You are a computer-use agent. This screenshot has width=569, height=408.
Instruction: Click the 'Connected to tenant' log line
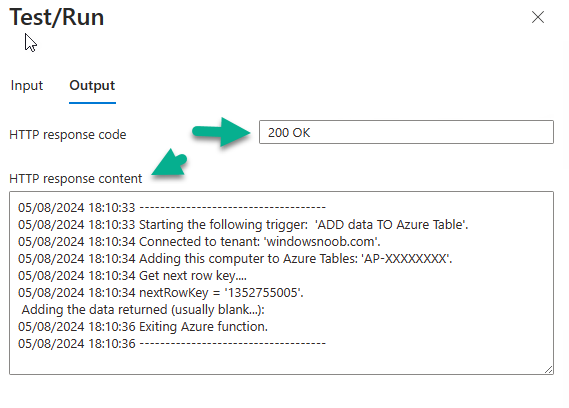click(199, 242)
